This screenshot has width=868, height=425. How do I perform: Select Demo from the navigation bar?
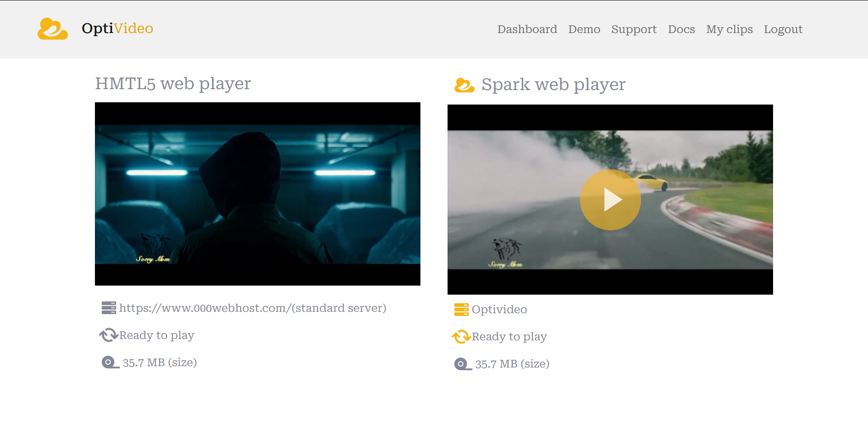(584, 29)
